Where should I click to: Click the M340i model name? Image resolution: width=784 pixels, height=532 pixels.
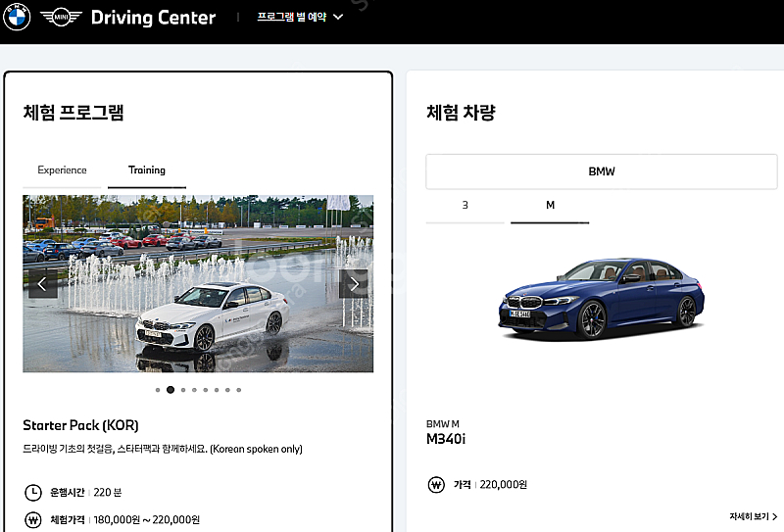click(446, 439)
